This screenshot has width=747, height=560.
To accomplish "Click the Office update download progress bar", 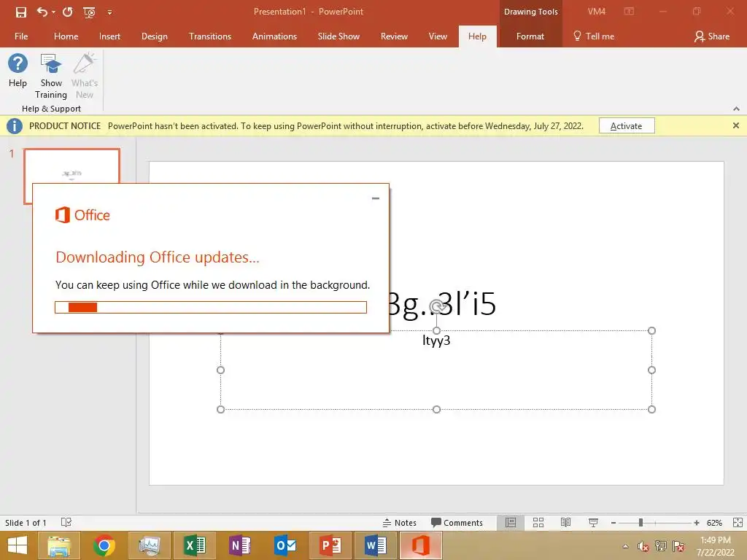I will coord(211,307).
